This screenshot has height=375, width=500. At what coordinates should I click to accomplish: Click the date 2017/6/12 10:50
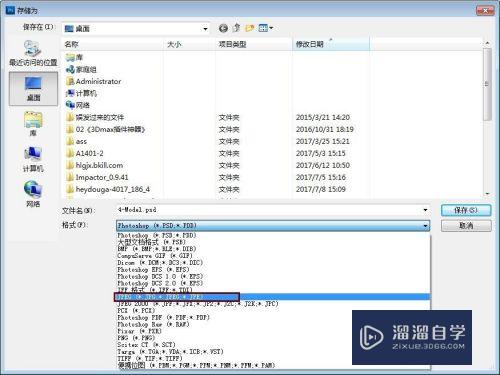click(x=323, y=165)
